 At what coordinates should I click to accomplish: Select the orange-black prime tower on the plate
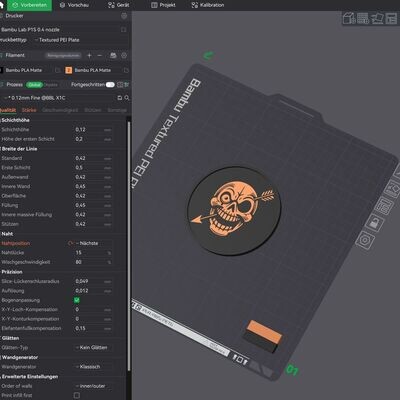tap(263, 336)
